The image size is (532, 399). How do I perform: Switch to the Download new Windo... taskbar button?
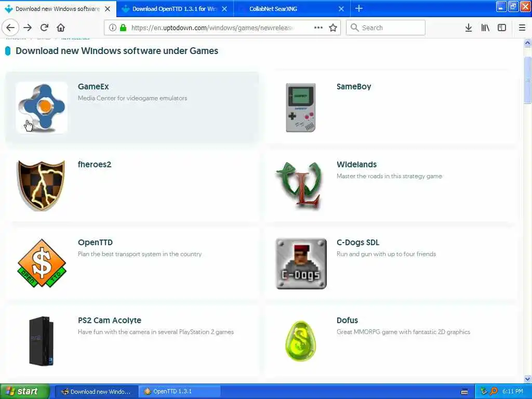97,392
